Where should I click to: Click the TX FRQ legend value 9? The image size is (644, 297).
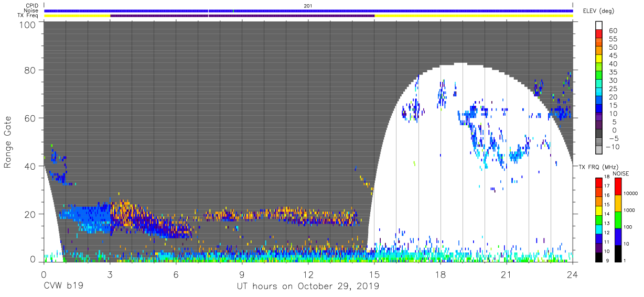pyautogui.click(x=607, y=260)
